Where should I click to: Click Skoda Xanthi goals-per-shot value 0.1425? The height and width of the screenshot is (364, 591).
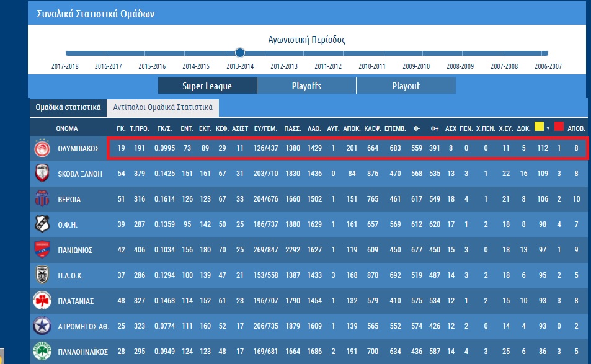[165, 174]
